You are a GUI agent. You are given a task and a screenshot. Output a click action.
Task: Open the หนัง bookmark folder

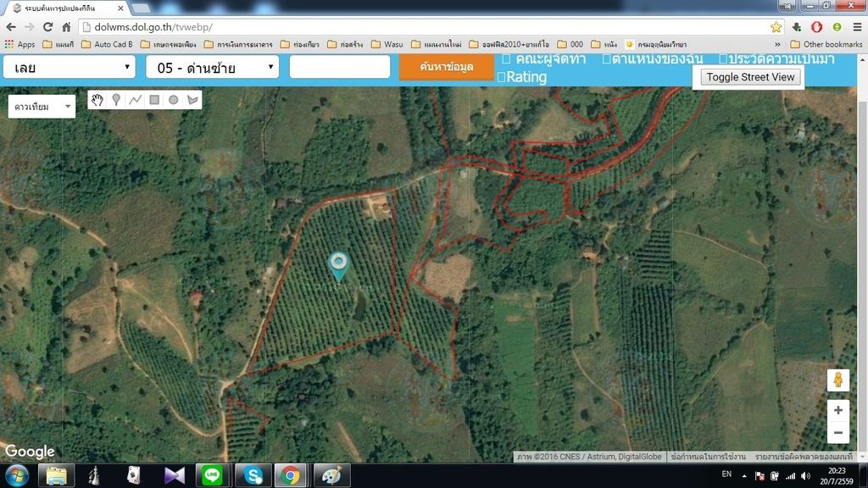click(604, 44)
